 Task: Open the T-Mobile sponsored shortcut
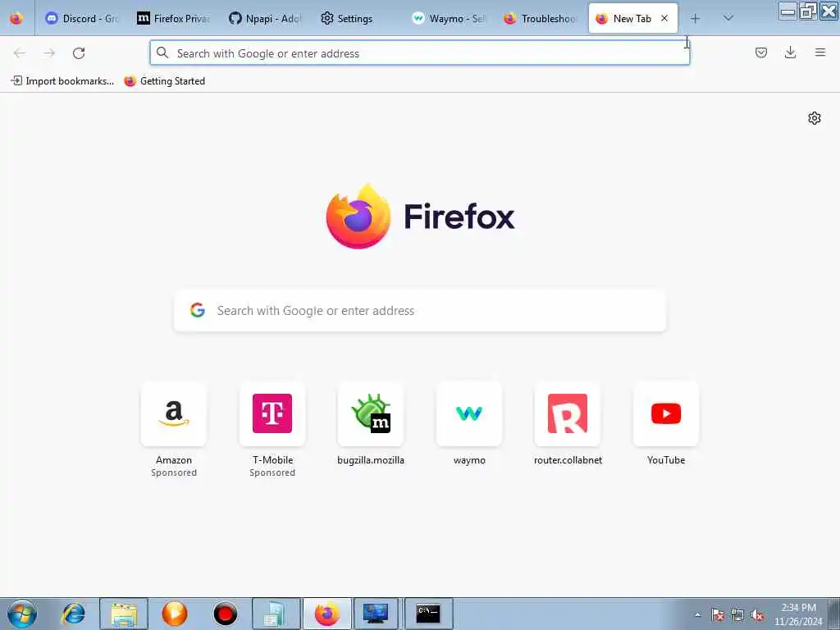(272, 413)
